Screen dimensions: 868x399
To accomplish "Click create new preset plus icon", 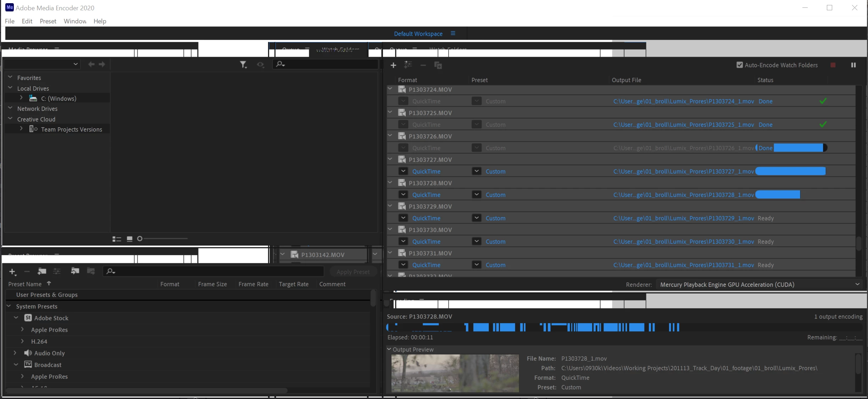I will tap(12, 272).
